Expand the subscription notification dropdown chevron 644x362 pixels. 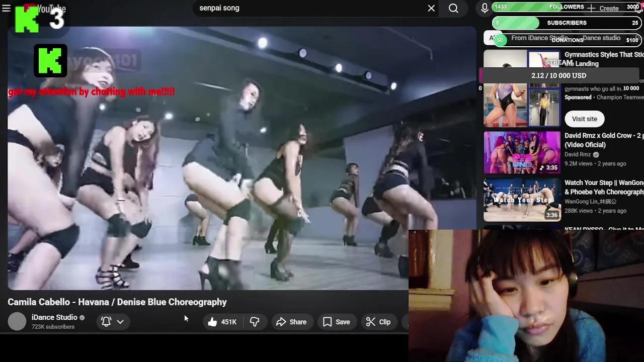[x=120, y=322]
